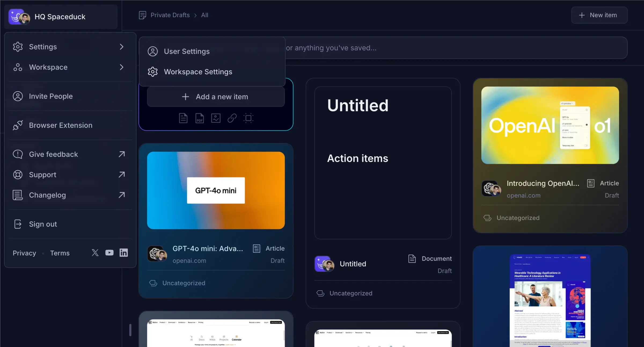The width and height of the screenshot is (644, 347).
Task: Click Uncategorized under GPT-4o mini card
Action: (184, 283)
